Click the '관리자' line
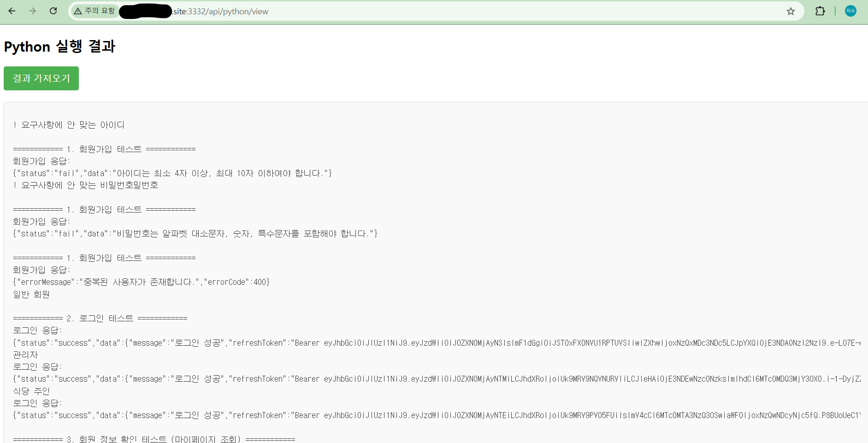The height and width of the screenshot is (443, 868). coord(25,355)
